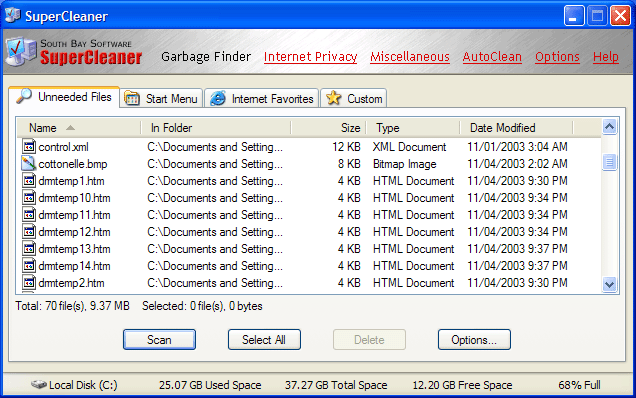Sort by the Type column header
The image size is (636, 398).
pos(413,128)
